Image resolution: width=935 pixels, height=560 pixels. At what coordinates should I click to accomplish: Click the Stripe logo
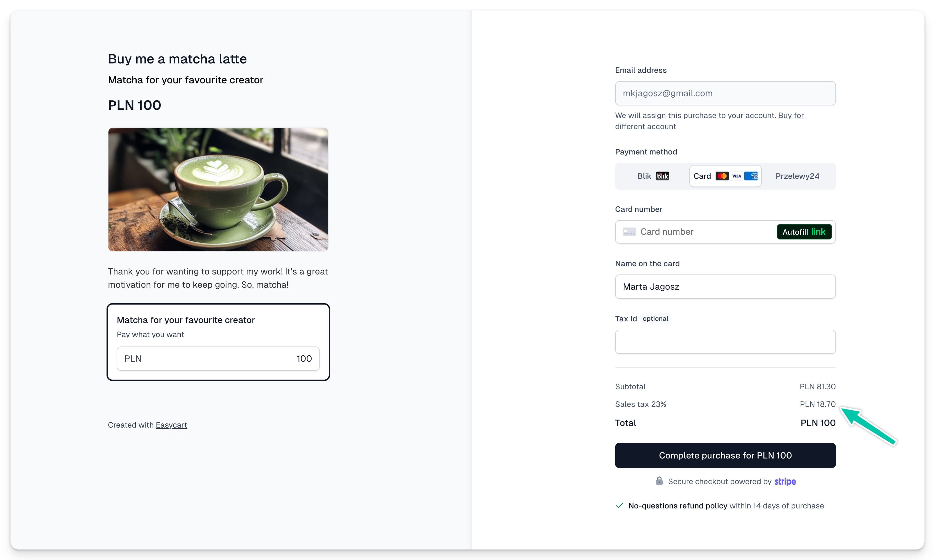click(x=785, y=481)
